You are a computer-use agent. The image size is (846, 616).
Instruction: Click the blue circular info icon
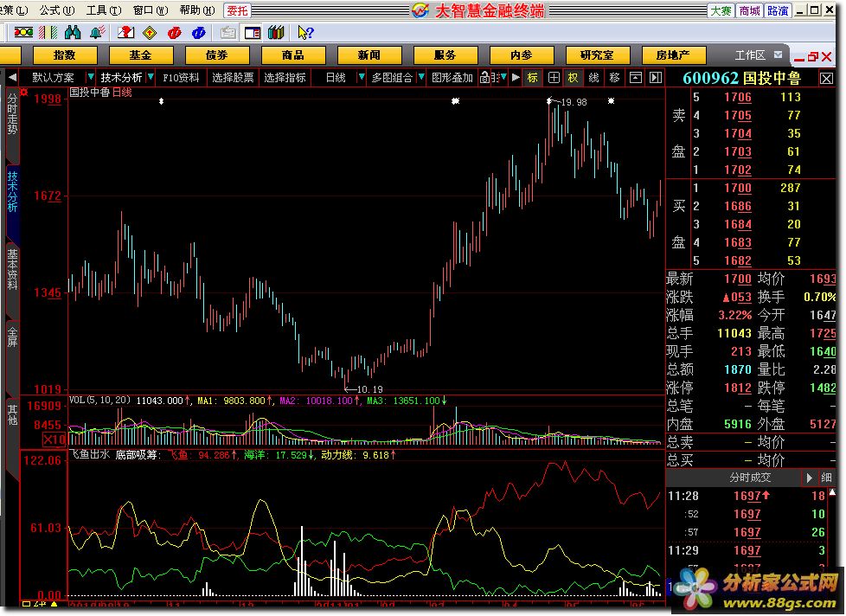point(199,33)
